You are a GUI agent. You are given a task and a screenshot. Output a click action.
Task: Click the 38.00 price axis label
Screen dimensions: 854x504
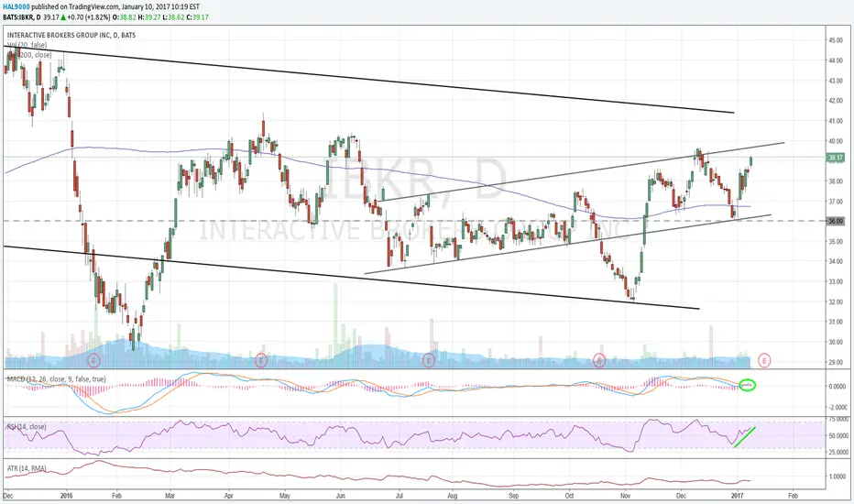(x=836, y=181)
